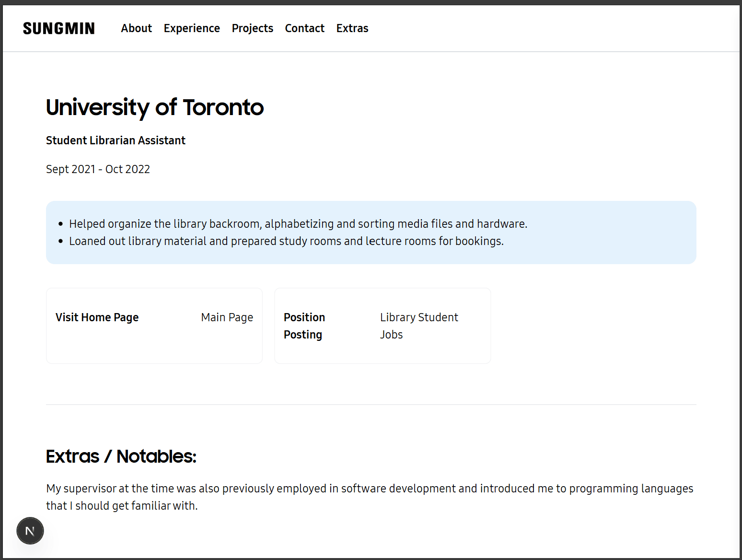
Task: Click the Position Posting label
Action: 304,326
